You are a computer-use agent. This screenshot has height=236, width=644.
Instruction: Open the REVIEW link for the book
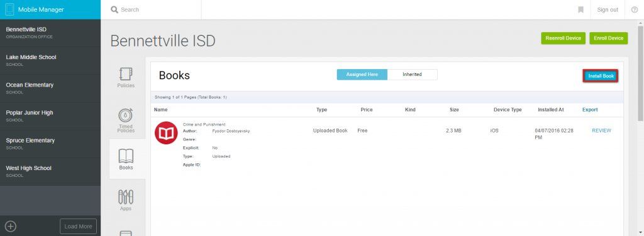coord(601,131)
